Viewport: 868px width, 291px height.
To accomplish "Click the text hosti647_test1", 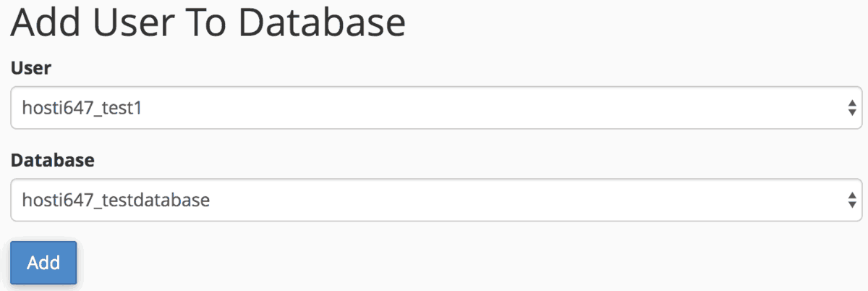I will (81, 109).
